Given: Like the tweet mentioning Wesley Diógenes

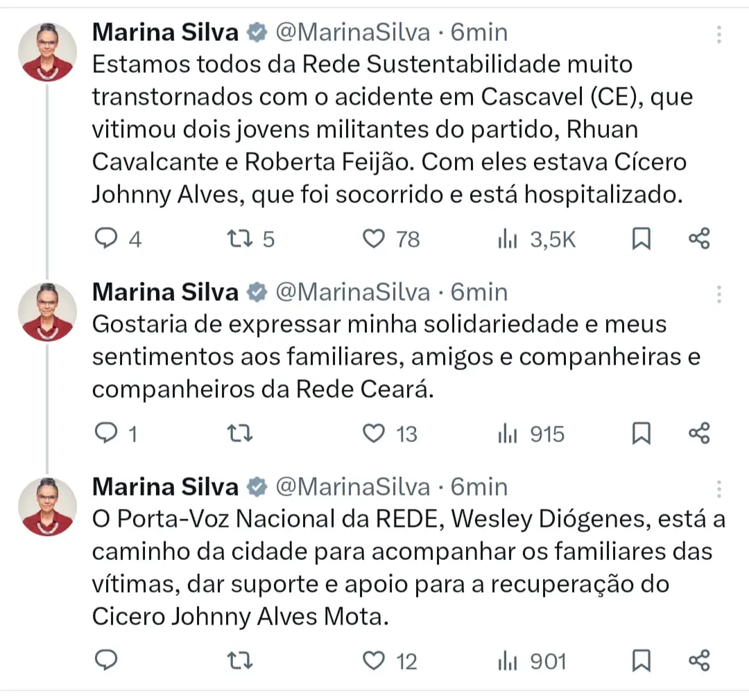Looking at the screenshot, I should [x=374, y=660].
